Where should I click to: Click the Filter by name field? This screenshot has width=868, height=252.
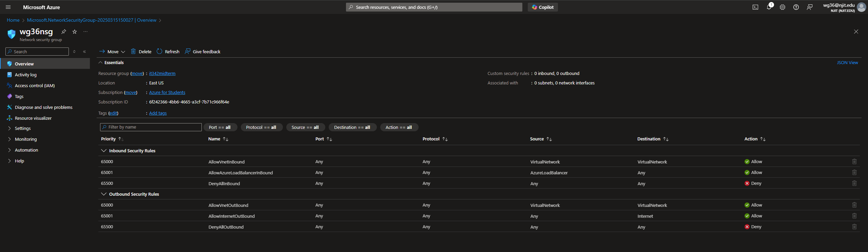(151, 127)
